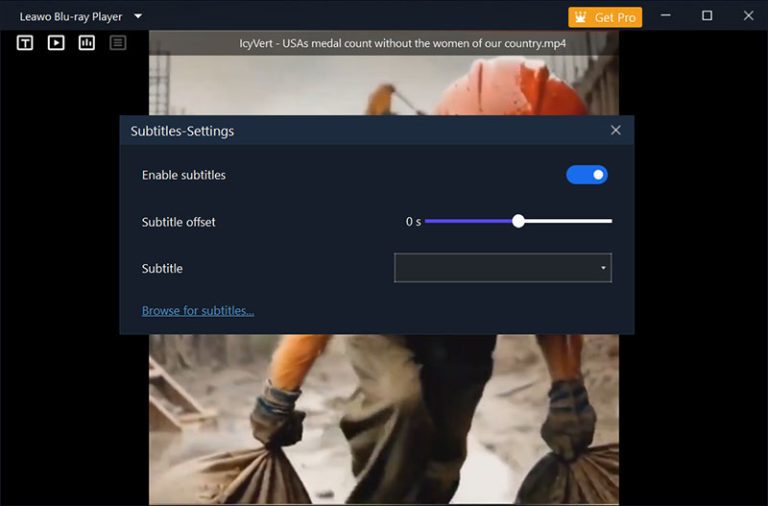Click the Get Pro text

[615, 17]
